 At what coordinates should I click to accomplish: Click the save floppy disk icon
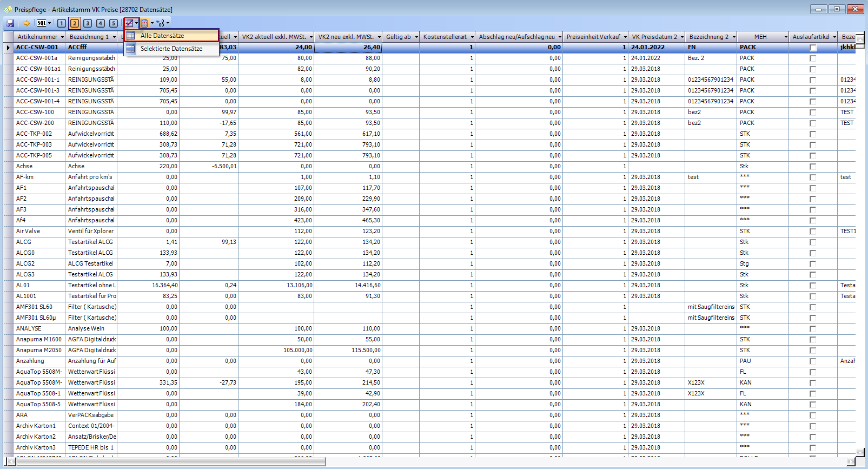pyautogui.click(x=10, y=23)
